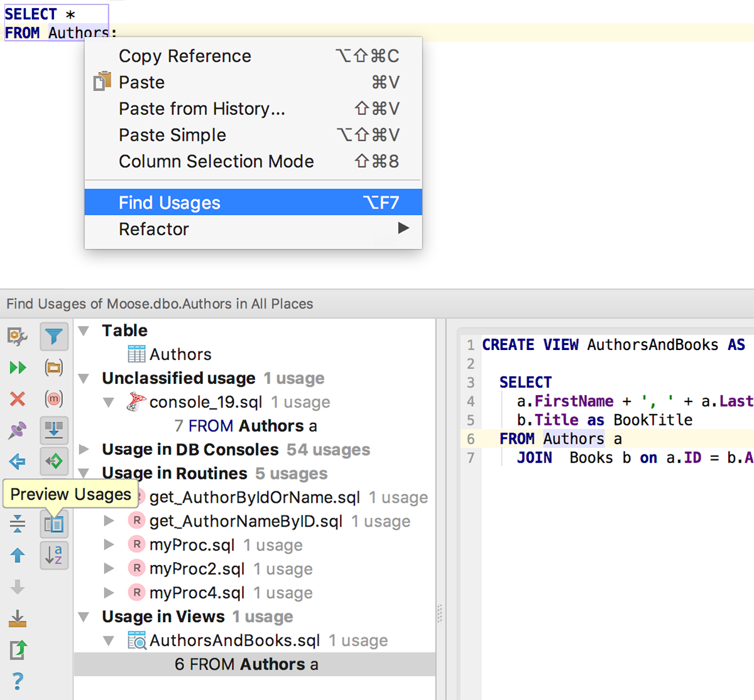Click the routine icon of myProc4.sql
Viewport: 754px width, 700px height.
click(x=136, y=593)
